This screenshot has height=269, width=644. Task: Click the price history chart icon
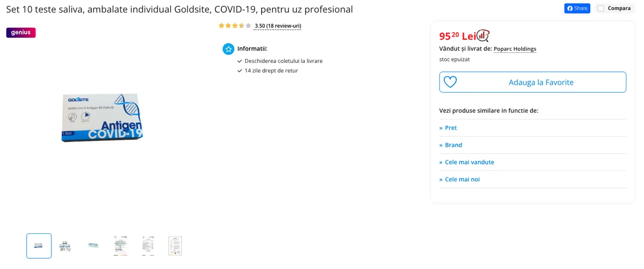tap(483, 36)
